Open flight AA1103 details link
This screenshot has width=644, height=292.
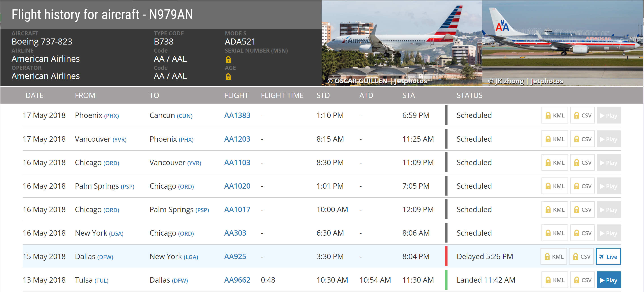click(237, 163)
